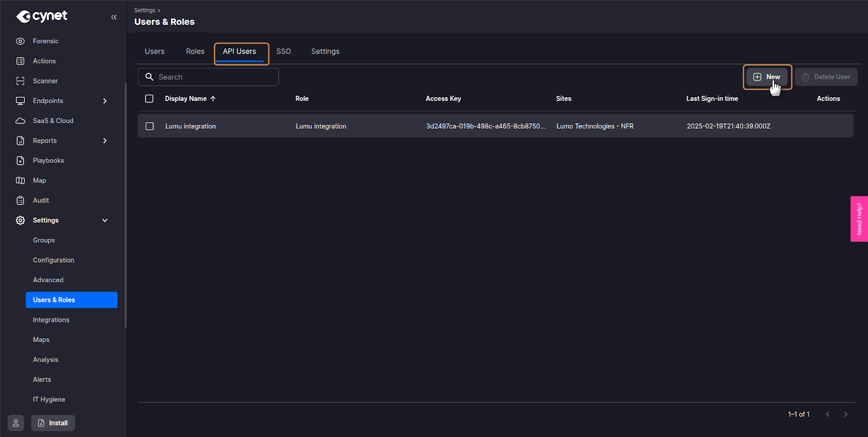Check the Lumu integration row checkbox
This screenshot has width=868, height=437.
[x=150, y=126]
